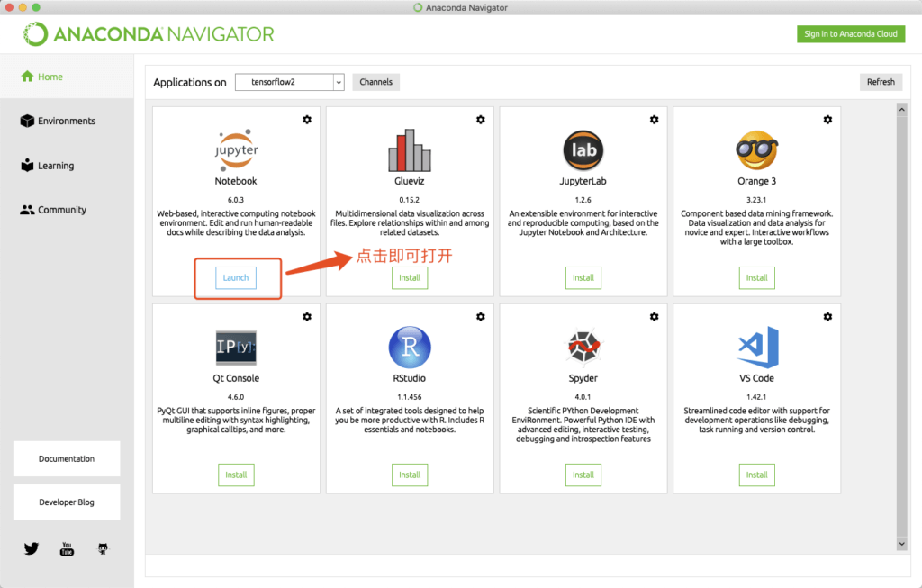Open the GitHub icon link
The image size is (922, 588).
point(103,548)
